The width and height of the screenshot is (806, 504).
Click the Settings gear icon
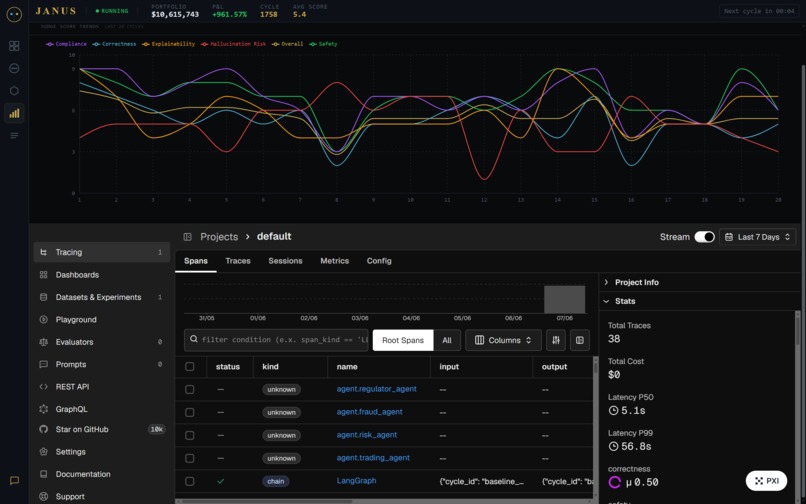point(44,452)
